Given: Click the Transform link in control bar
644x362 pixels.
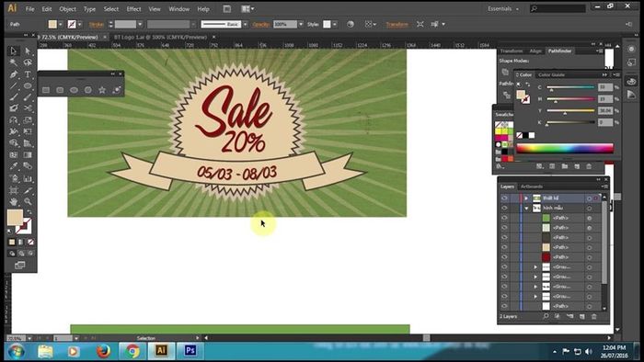Looking at the screenshot, I should coord(397,24).
